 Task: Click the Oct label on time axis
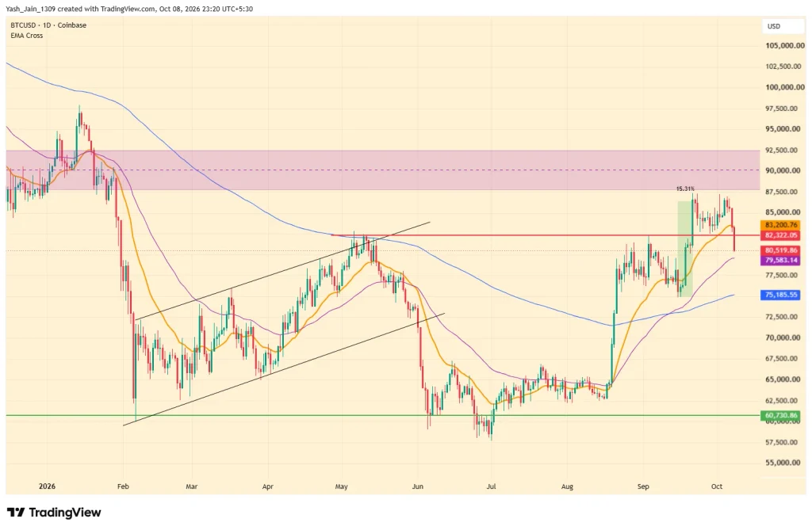(717, 486)
